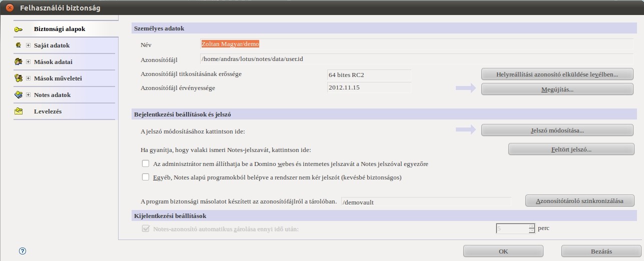This screenshot has width=644, height=261.
Task: Open the Mások műveletei section
Action: pos(58,78)
